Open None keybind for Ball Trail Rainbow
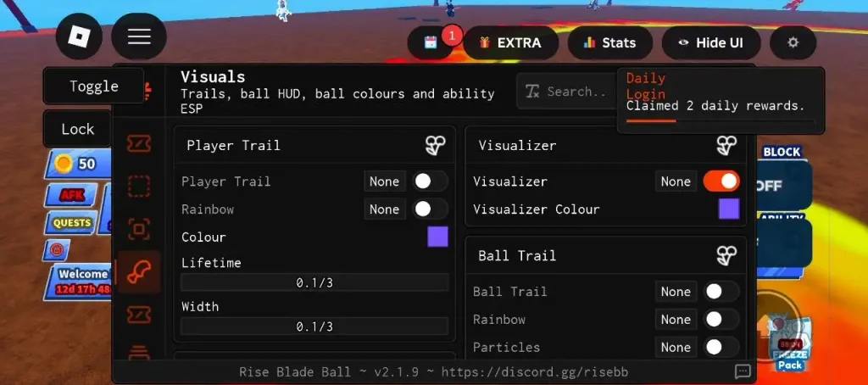Screen dimensions: 868x385 [676, 319]
